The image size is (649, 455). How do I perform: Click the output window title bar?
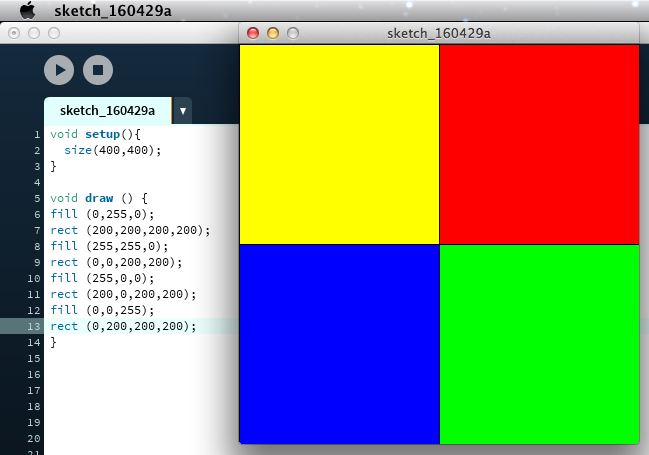click(x=445, y=33)
